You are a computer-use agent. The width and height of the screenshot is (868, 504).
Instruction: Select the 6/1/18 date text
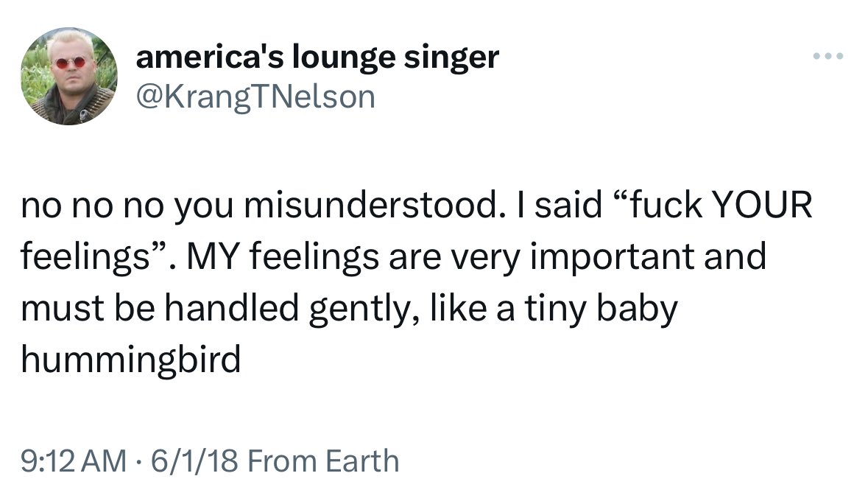click(183, 461)
